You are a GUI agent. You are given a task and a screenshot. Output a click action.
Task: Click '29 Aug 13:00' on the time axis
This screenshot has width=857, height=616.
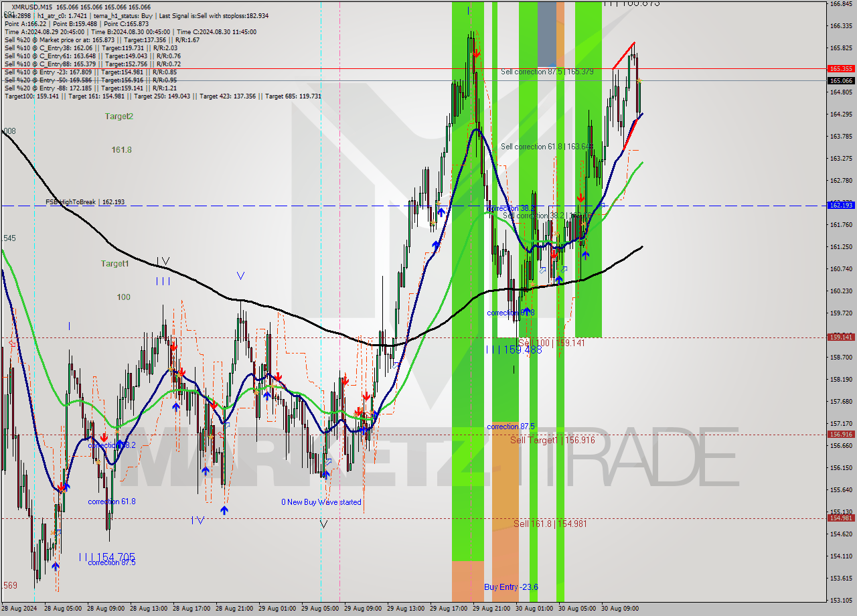tap(406, 609)
